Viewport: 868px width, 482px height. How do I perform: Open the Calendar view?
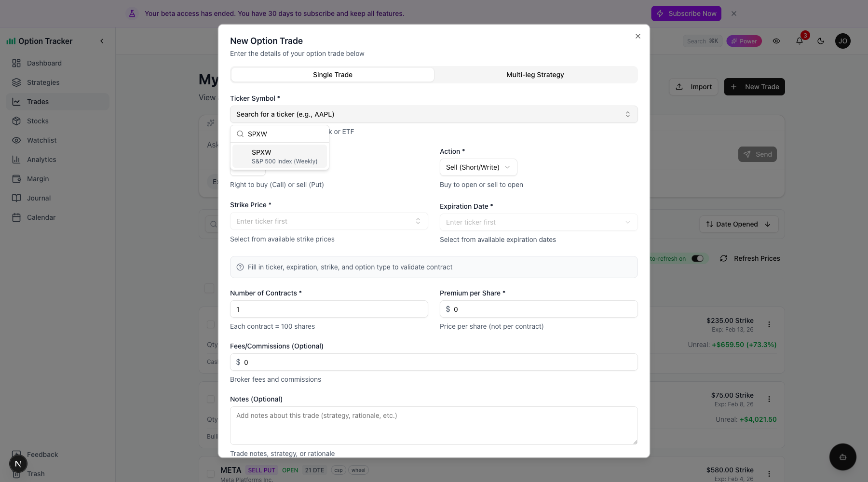click(40, 217)
